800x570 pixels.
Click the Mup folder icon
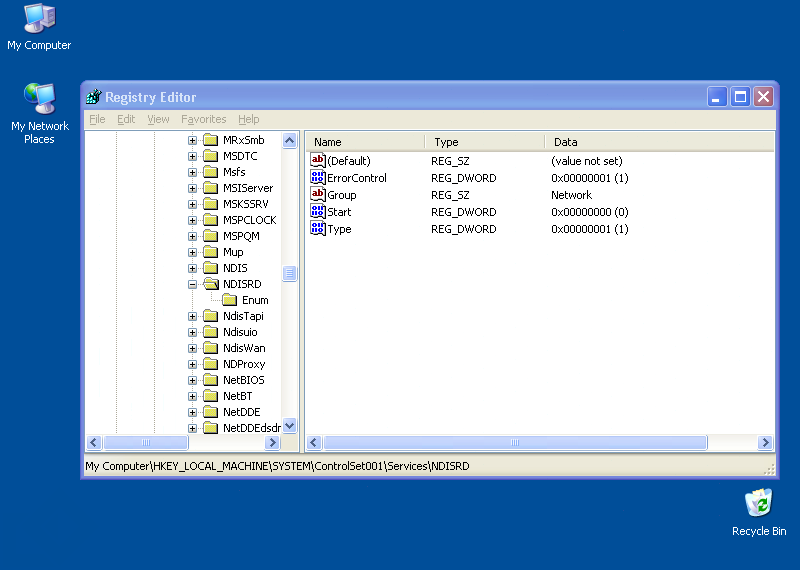[x=211, y=252]
